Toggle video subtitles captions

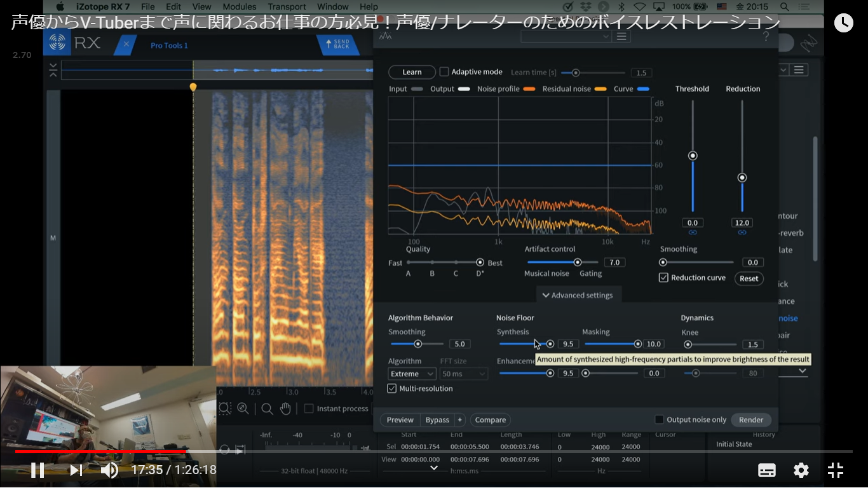(x=767, y=470)
